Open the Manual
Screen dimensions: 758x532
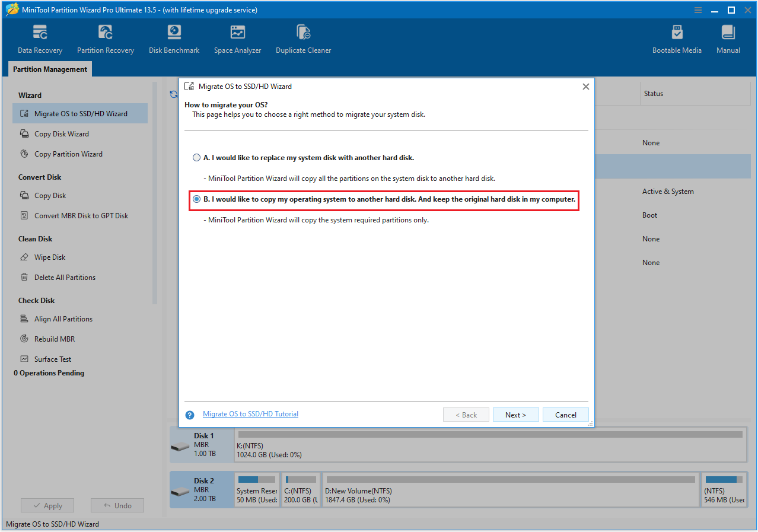pos(728,39)
